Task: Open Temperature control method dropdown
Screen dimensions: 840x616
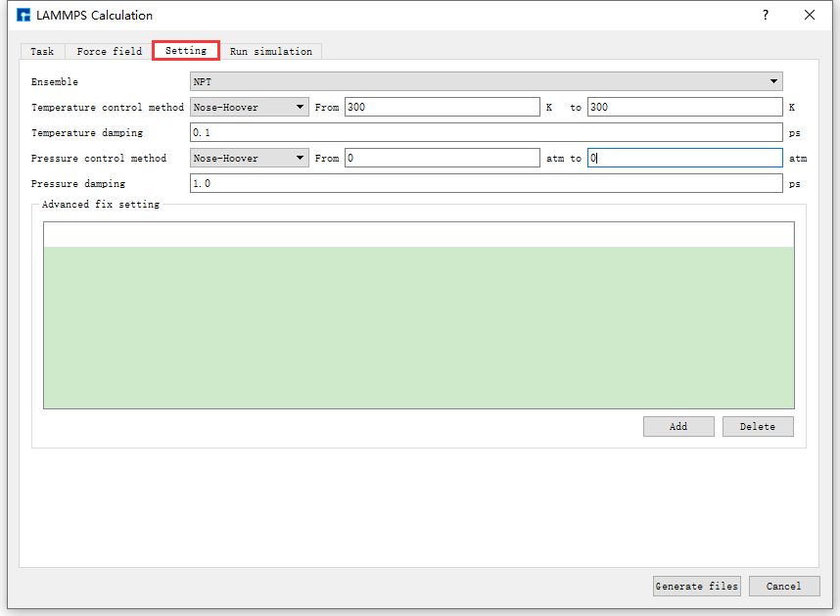Action: pyautogui.click(x=249, y=107)
